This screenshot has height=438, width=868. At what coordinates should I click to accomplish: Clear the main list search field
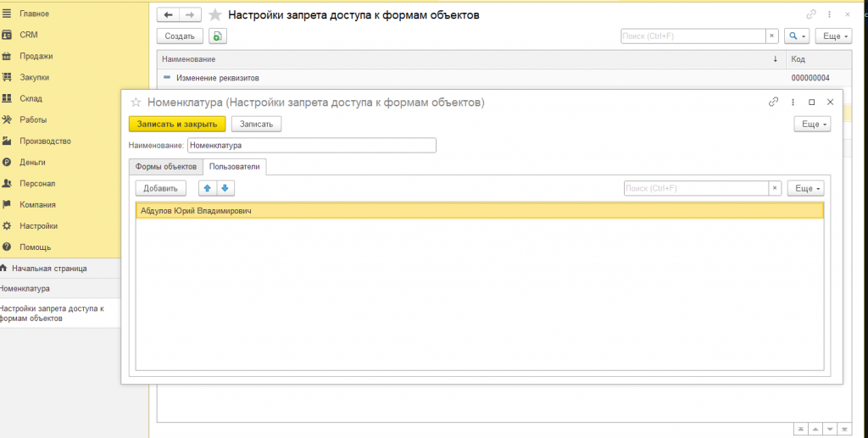click(x=772, y=36)
